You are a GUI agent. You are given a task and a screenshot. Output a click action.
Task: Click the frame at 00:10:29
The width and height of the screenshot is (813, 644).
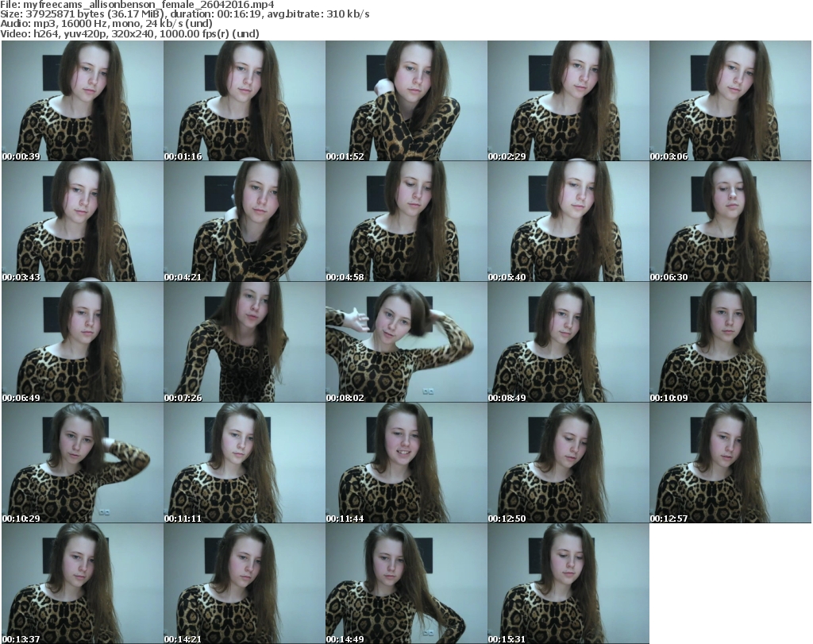83,463
